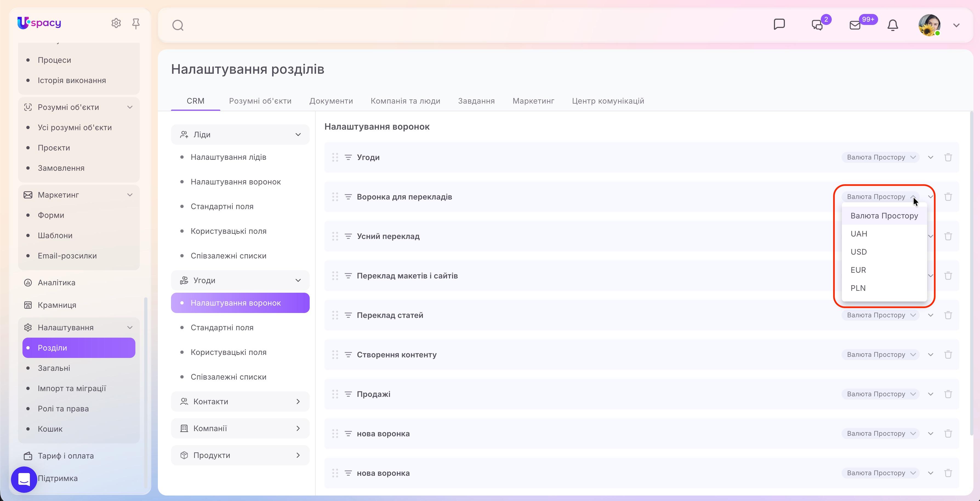This screenshot has height=501, width=980.
Task: Open the mail icon with the 99+ badge
Action: [855, 25]
